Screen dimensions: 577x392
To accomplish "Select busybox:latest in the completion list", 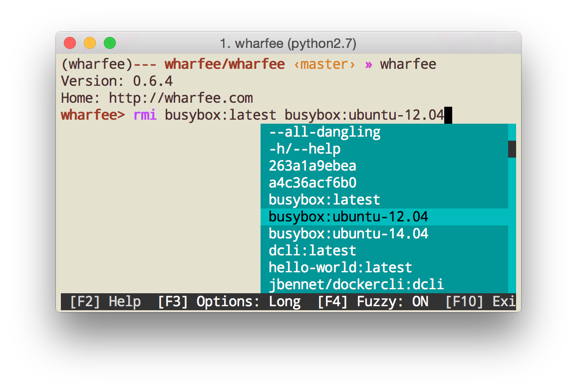I will (384, 199).
